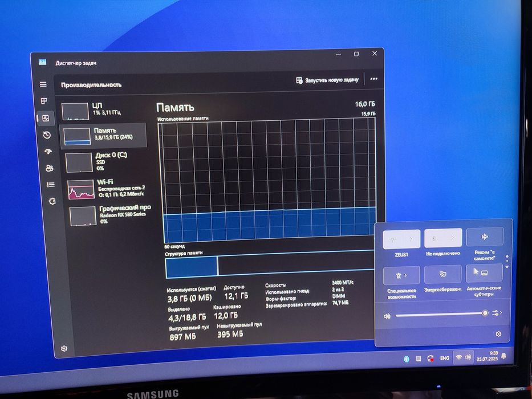Viewport: 532px width, 399px height.
Task: Click the 3,8 ГБ (0 МБ) in-use value
Action: [x=189, y=298]
